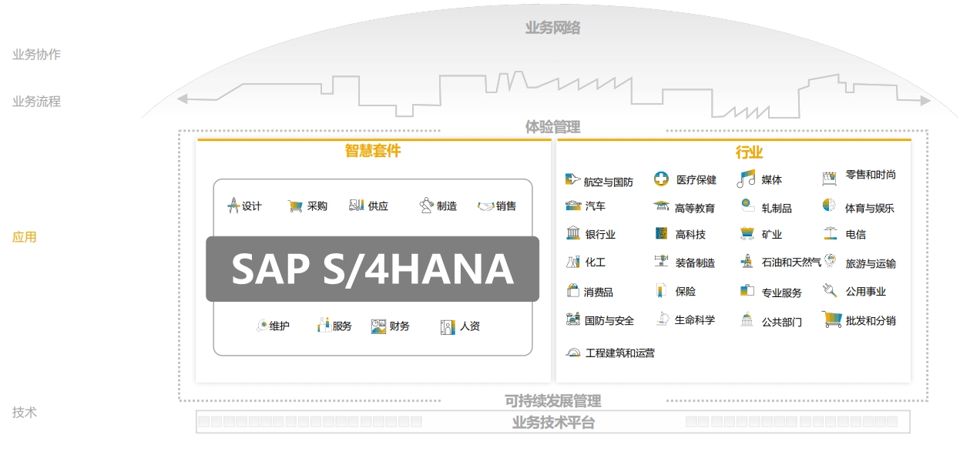Click the 人资 human resources icon
The height and width of the screenshot is (458, 980).
pyautogui.click(x=448, y=326)
